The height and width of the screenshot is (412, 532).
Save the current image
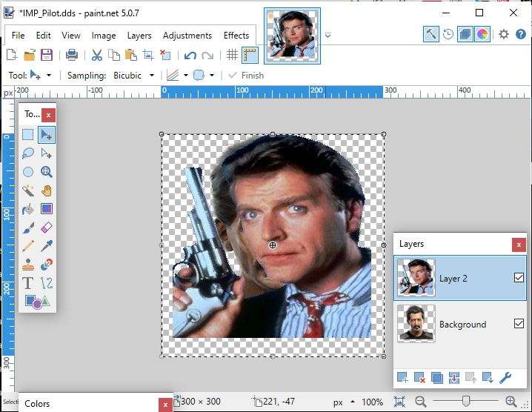coord(47,55)
